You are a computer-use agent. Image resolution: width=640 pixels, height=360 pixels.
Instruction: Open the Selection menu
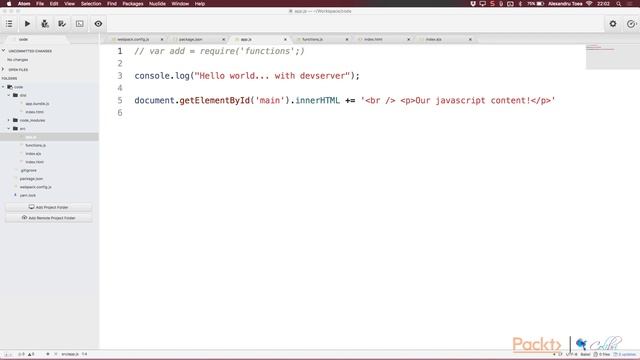coord(91,4)
